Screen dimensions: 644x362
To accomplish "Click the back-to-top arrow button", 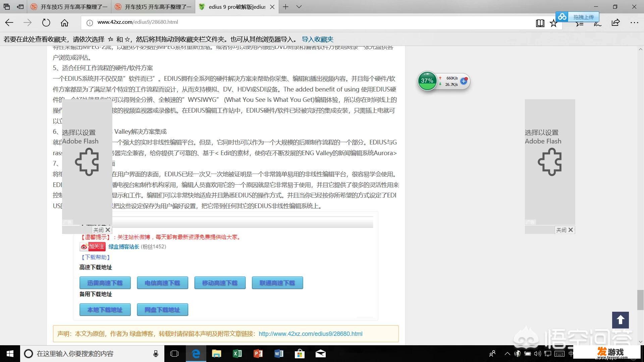I will [x=620, y=320].
